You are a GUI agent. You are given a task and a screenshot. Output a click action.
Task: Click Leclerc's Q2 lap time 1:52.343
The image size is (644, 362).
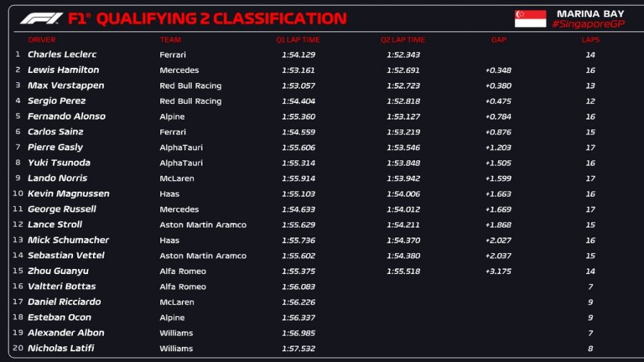coord(403,55)
